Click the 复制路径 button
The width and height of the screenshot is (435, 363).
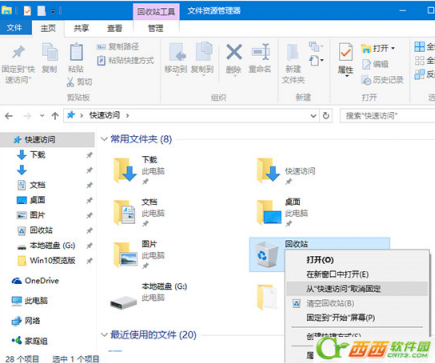118,47
